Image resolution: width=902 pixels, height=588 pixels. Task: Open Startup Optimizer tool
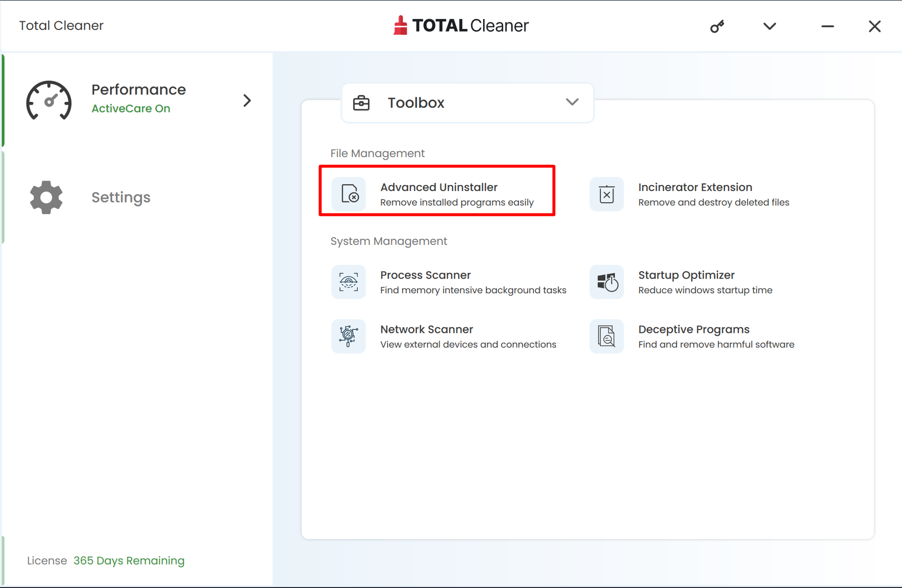pos(681,282)
